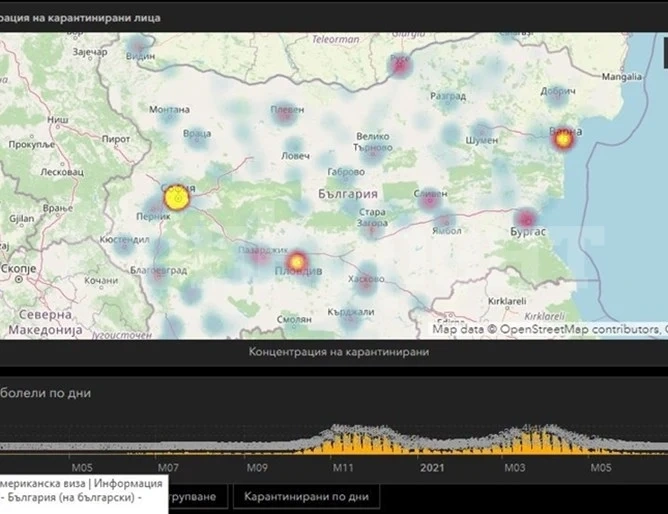Click the Монтана city label
Viewport: 668px width, 514px height.
click(x=169, y=109)
